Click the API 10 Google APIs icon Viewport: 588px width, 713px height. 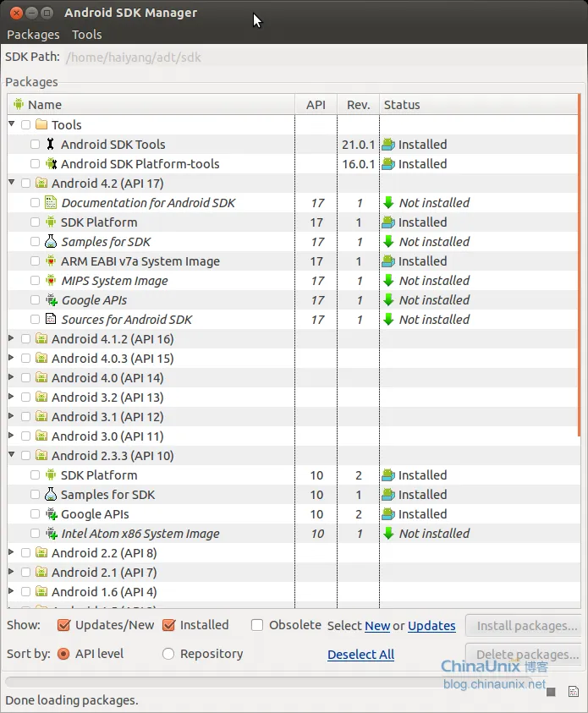click(52, 514)
